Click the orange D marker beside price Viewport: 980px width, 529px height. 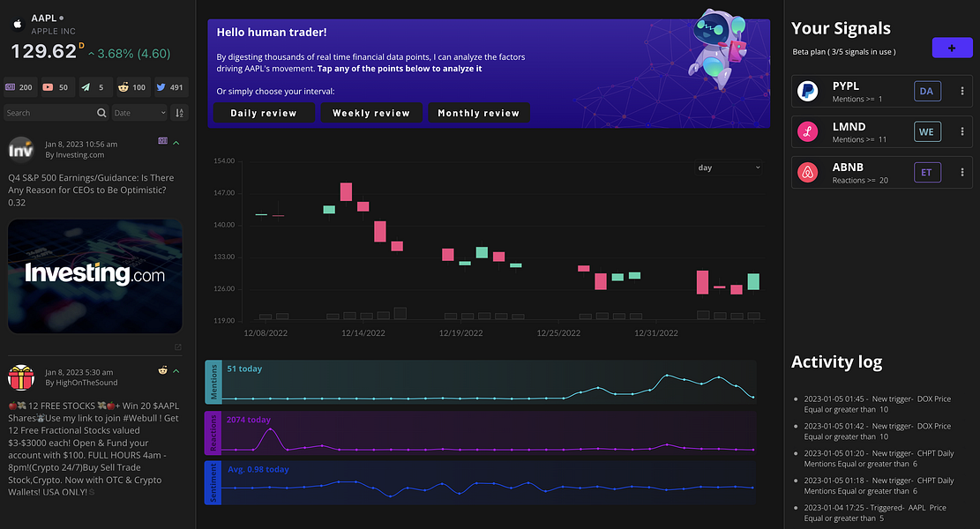coord(81,46)
